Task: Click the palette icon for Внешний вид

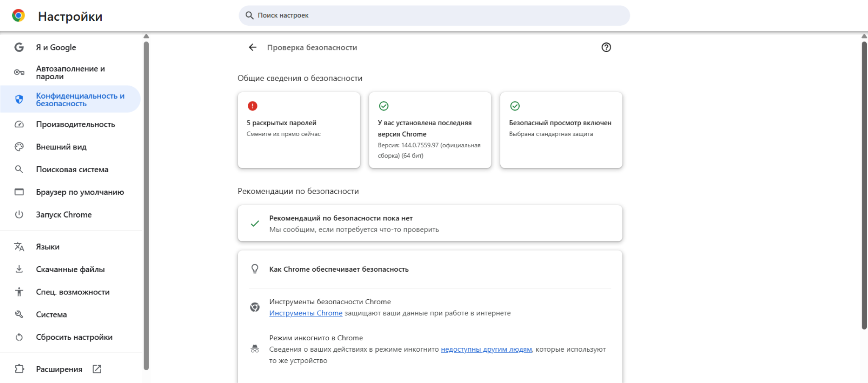Action: (19, 147)
